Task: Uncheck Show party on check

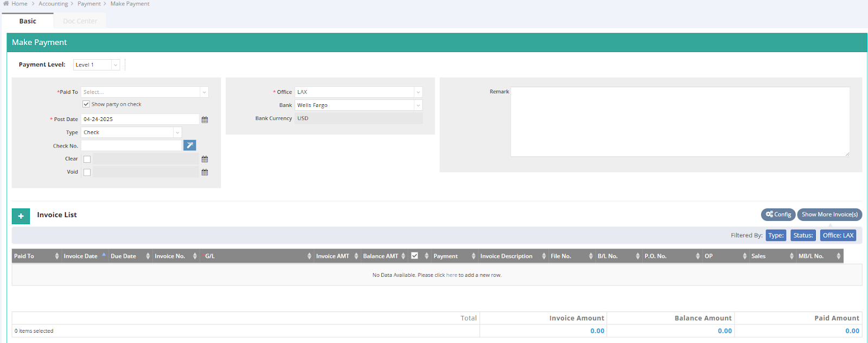Action: click(x=86, y=104)
